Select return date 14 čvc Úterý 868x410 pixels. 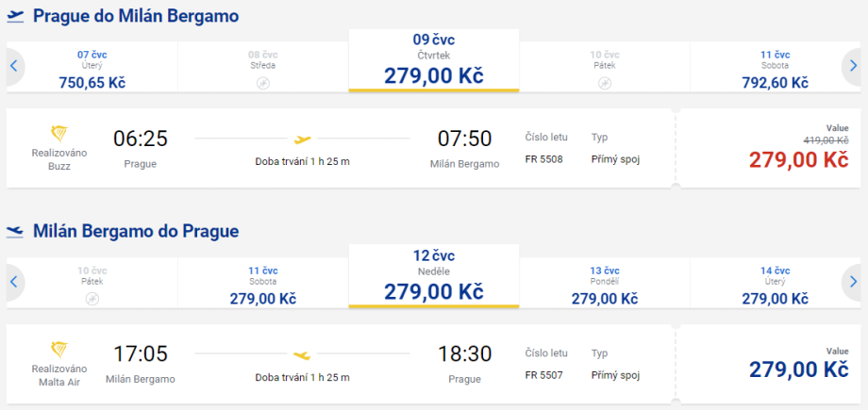775,285
